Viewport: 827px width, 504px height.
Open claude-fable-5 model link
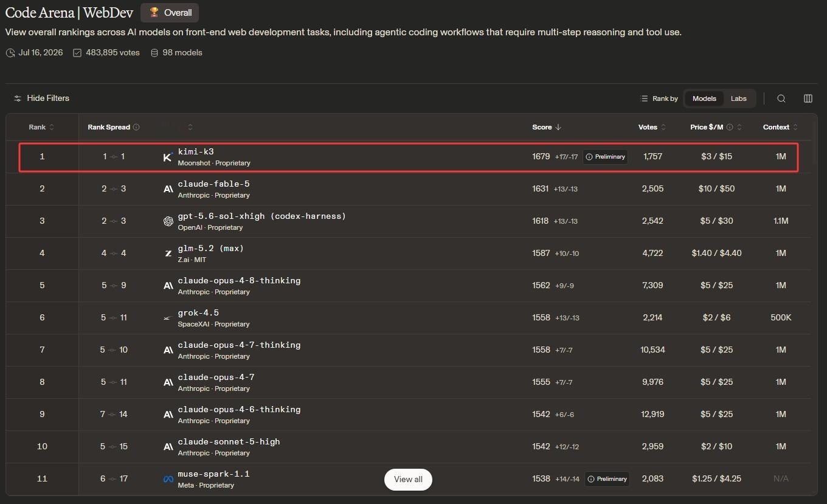[x=213, y=184]
